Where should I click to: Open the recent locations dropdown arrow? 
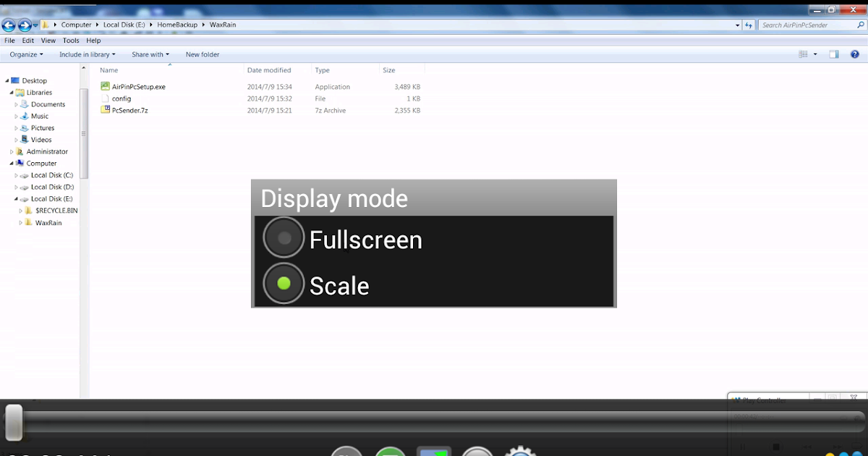[x=35, y=25]
